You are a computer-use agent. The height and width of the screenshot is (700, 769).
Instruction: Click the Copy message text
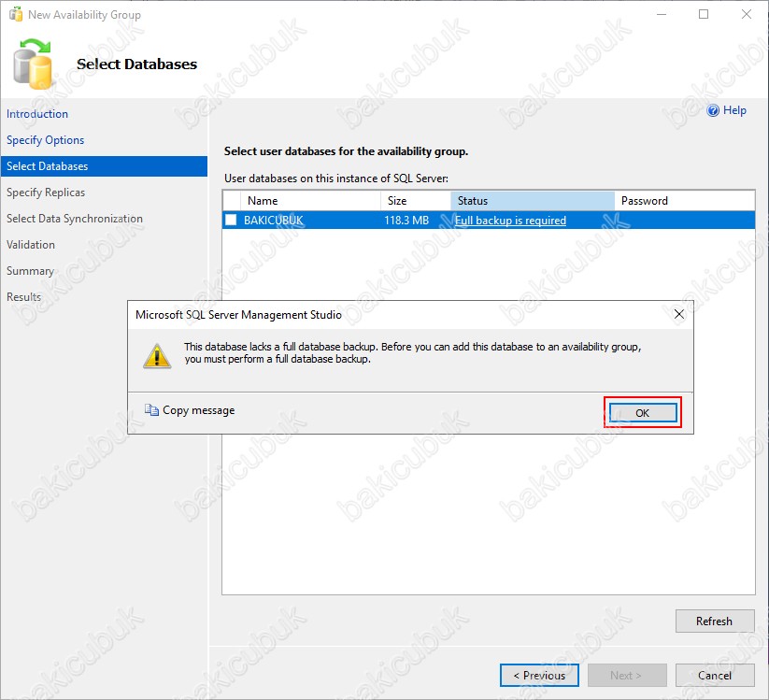pyautogui.click(x=199, y=410)
